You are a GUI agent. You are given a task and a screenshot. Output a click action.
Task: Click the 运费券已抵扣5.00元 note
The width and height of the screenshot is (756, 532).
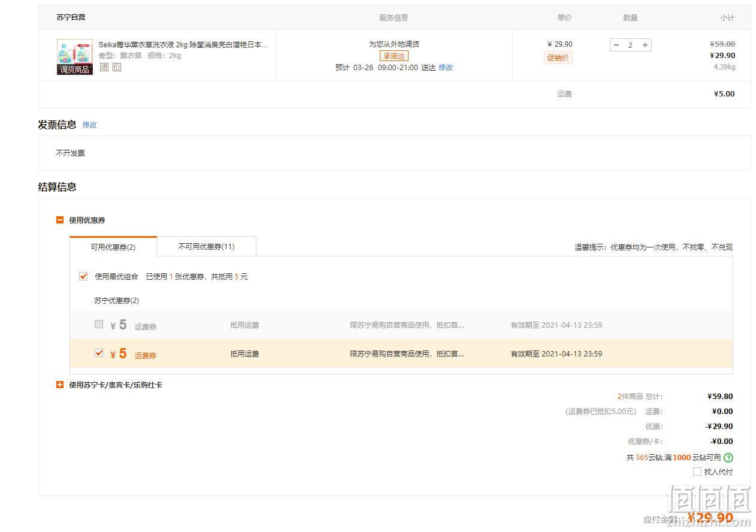(601, 412)
